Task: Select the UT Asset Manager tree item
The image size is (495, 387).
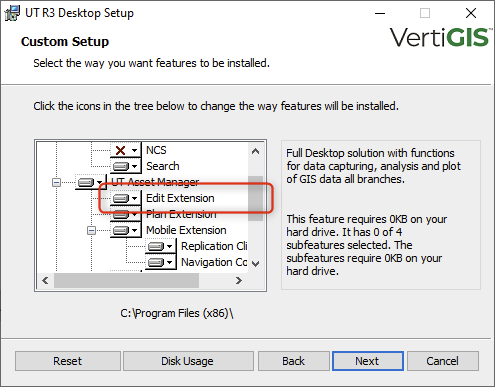Action: click(155, 182)
